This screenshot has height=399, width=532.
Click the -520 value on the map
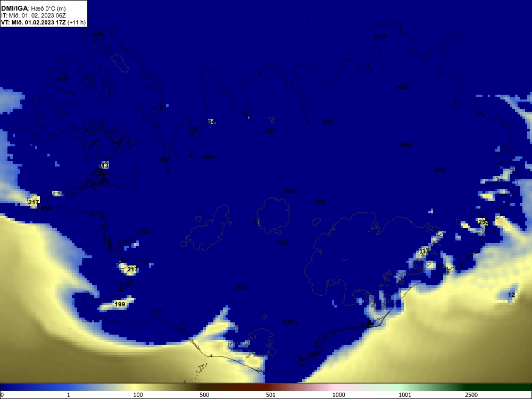[x=327, y=122]
